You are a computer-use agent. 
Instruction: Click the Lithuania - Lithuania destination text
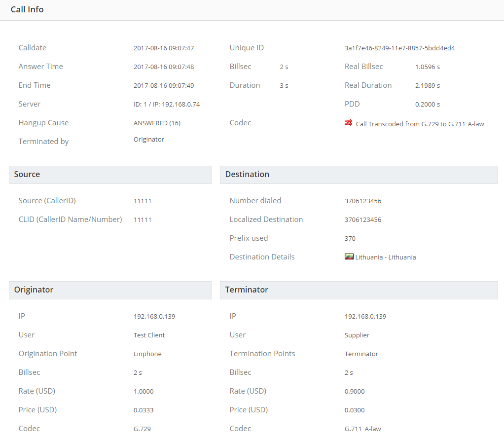click(x=385, y=257)
